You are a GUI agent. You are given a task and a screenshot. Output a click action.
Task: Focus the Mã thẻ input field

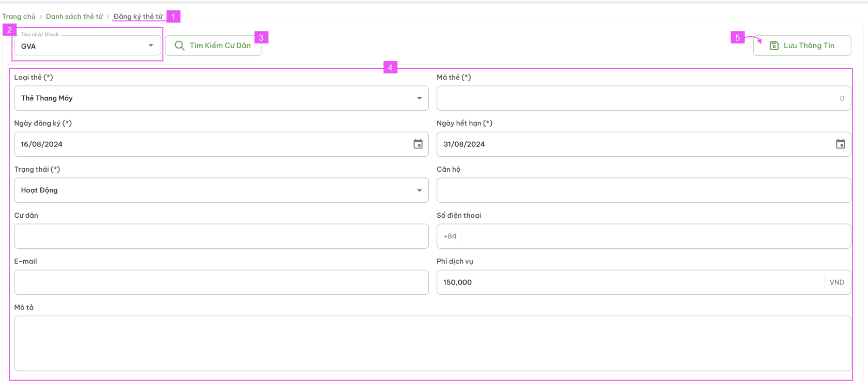[644, 98]
